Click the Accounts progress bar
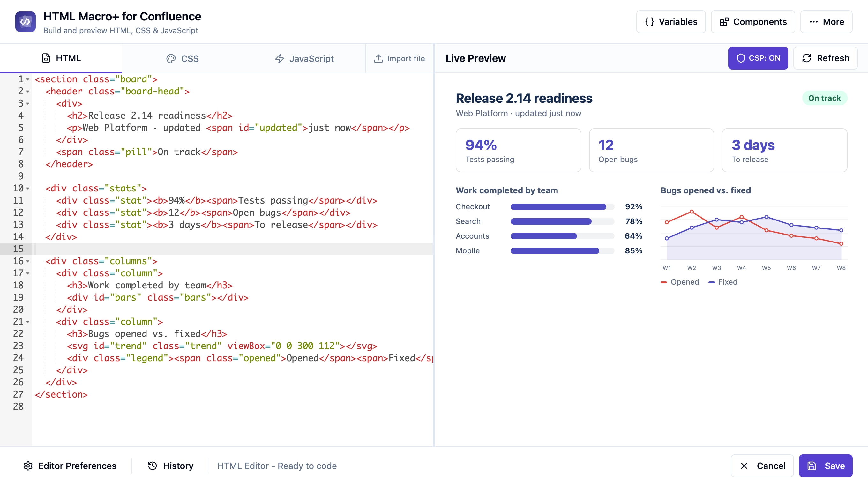 click(562, 236)
